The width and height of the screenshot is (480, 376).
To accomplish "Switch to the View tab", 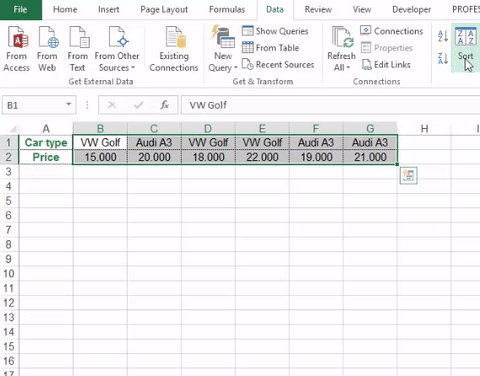I will coord(362,10).
